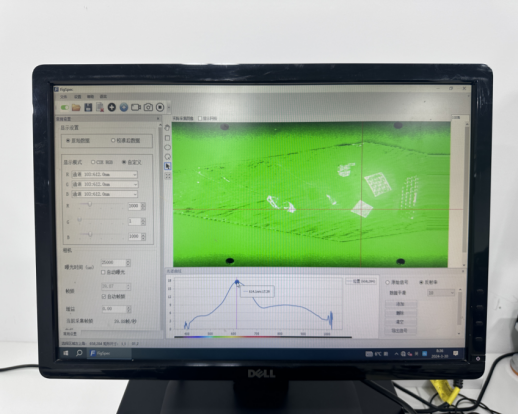The height and width of the screenshot is (415, 518).
Task: Click the video camera icon in toolbar
Action: tap(136, 107)
